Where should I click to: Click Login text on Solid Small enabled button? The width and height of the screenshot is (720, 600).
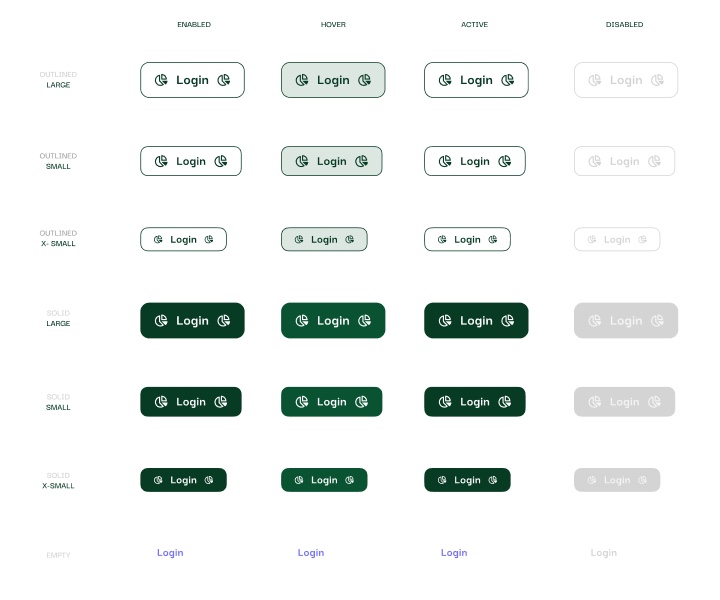coord(191,402)
